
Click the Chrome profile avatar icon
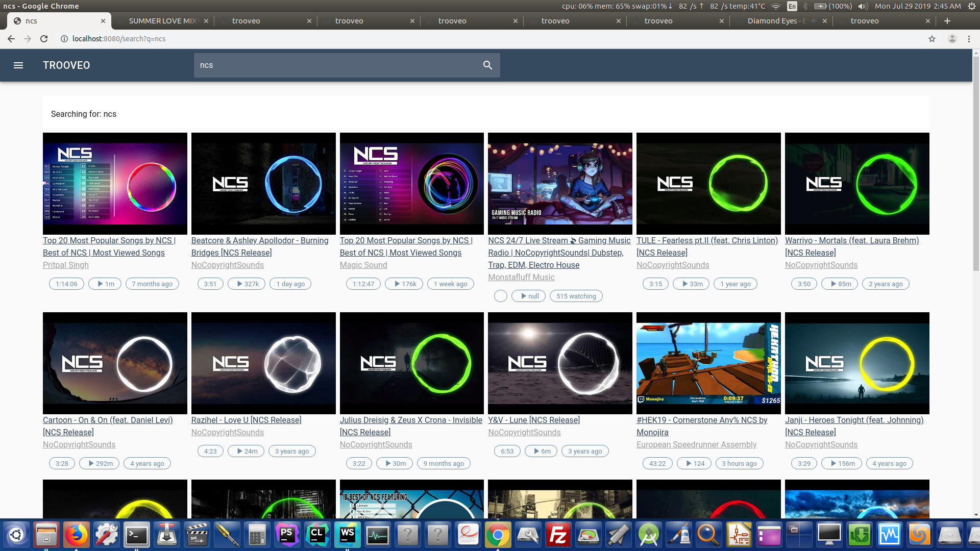pyautogui.click(x=952, y=39)
